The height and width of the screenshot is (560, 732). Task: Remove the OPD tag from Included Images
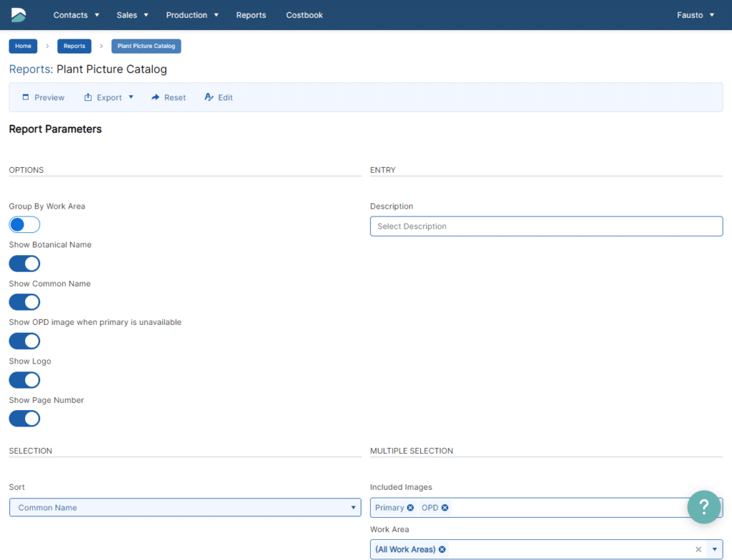coord(445,508)
